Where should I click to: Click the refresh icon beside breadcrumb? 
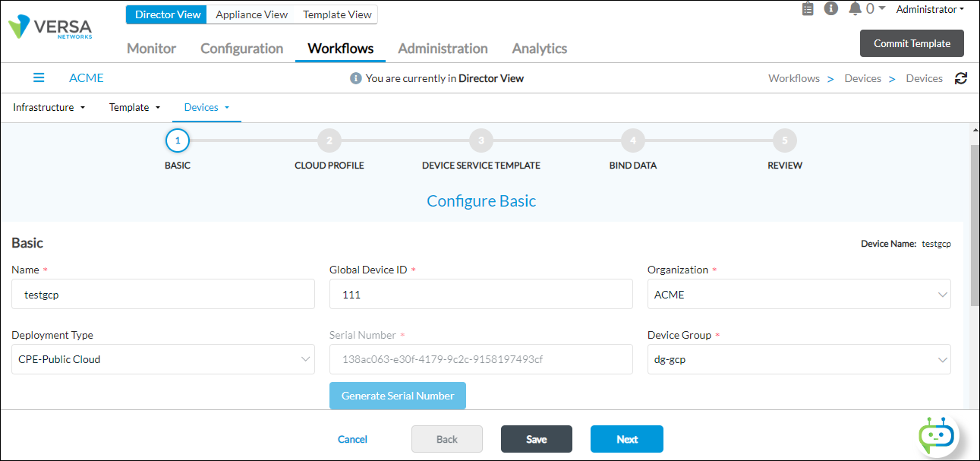(x=961, y=78)
